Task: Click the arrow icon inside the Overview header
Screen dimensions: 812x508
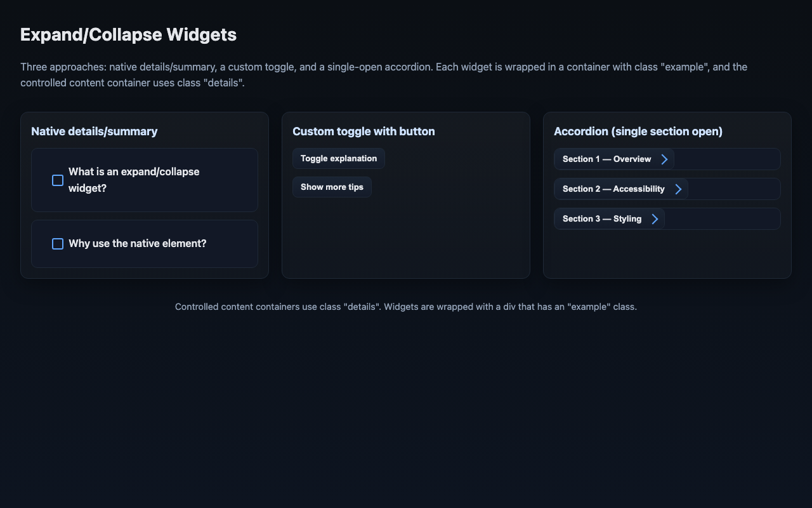Action: (664, 159)
